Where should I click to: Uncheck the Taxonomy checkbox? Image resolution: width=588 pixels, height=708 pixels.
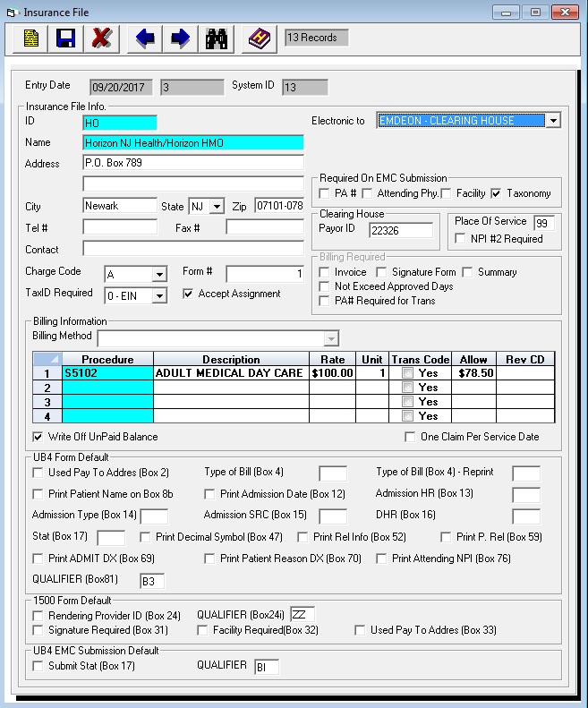coord(496,193)
